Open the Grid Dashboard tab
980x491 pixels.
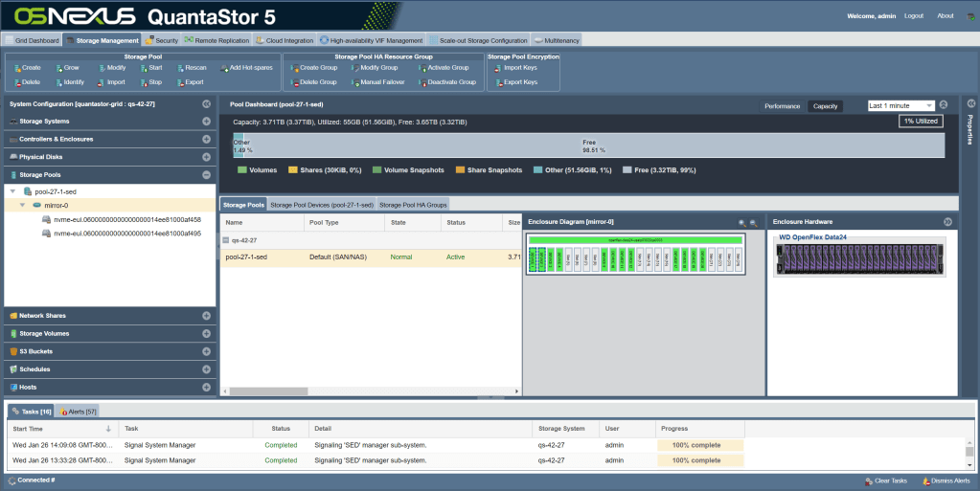click(x=32, y=40)
